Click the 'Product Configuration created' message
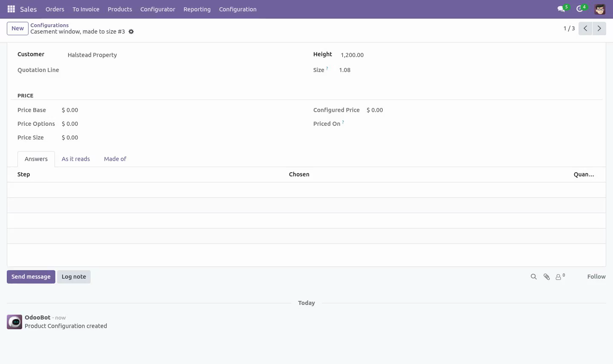 [x=66, y=326]
